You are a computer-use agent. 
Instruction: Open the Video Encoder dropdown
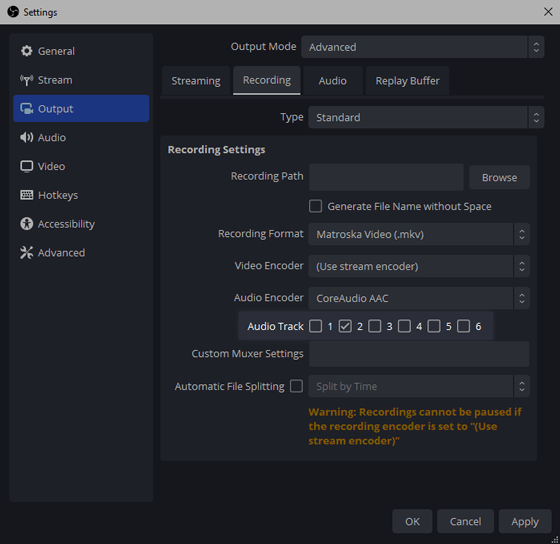419,266
